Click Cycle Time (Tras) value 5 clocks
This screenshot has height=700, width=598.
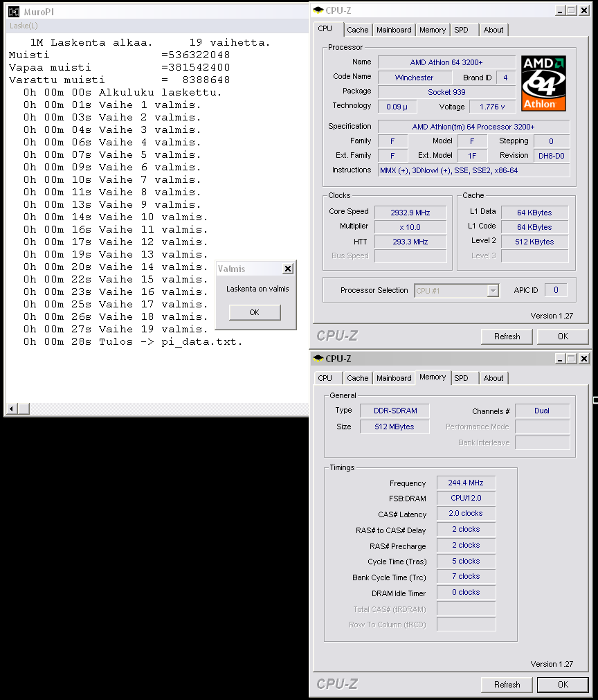click(466, 561)
